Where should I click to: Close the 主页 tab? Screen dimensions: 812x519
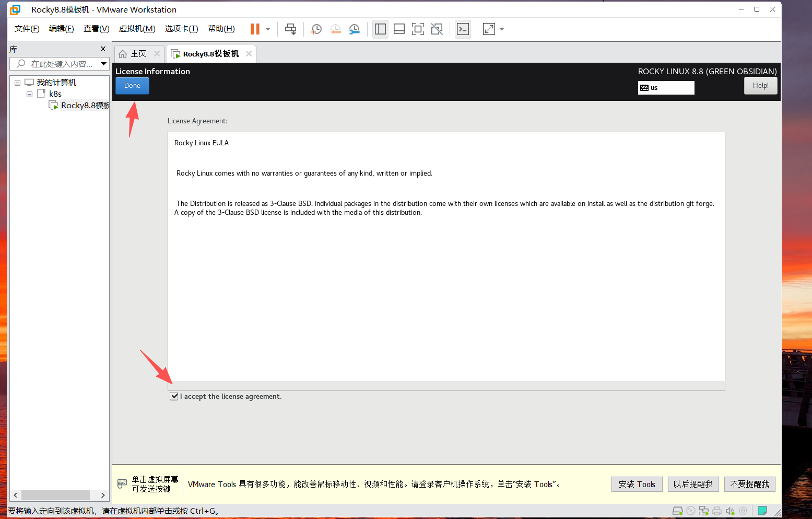click(x=157, y=54)
